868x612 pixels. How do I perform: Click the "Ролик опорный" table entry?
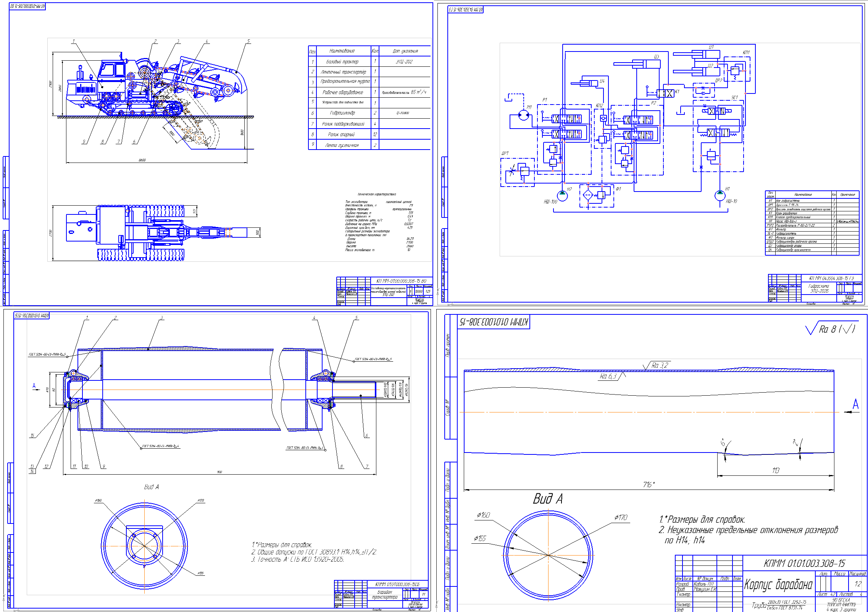(341, 134)
